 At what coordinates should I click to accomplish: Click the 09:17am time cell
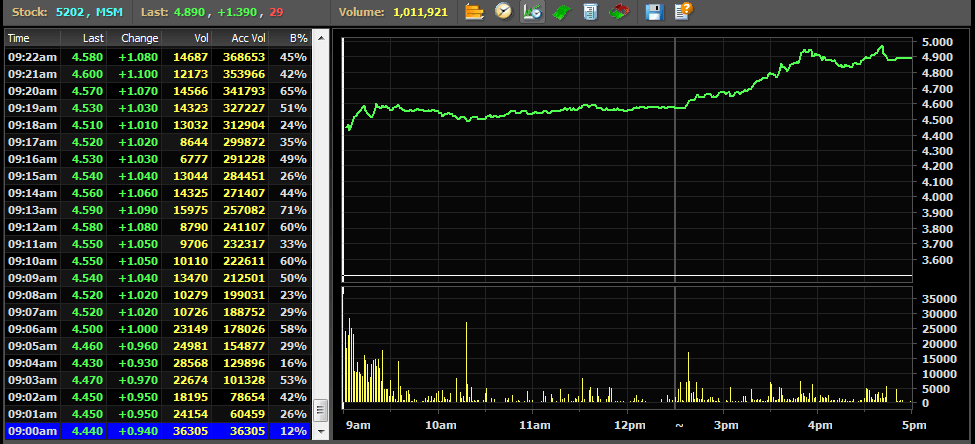coord(32,142)
